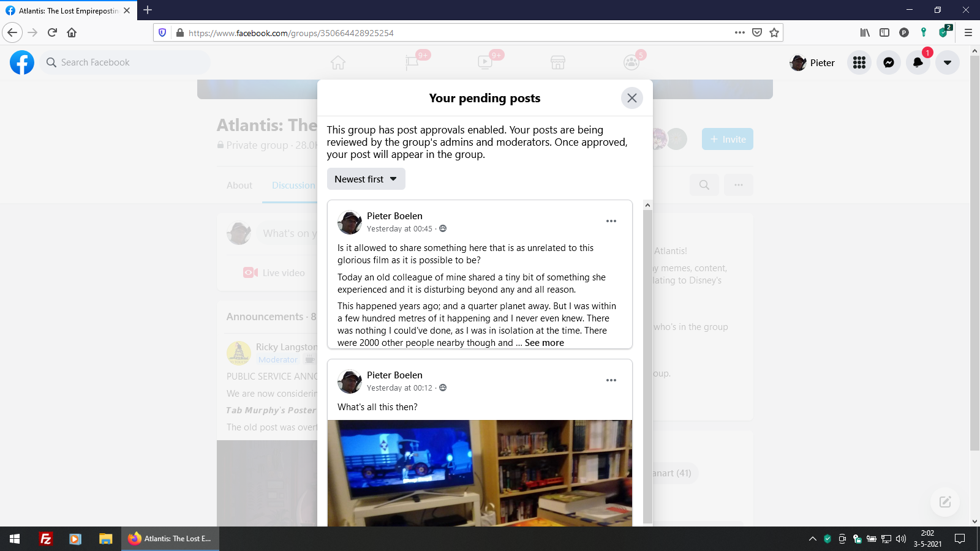
Task: Open File Explorer from taskbar
Action: coord(105,539)
